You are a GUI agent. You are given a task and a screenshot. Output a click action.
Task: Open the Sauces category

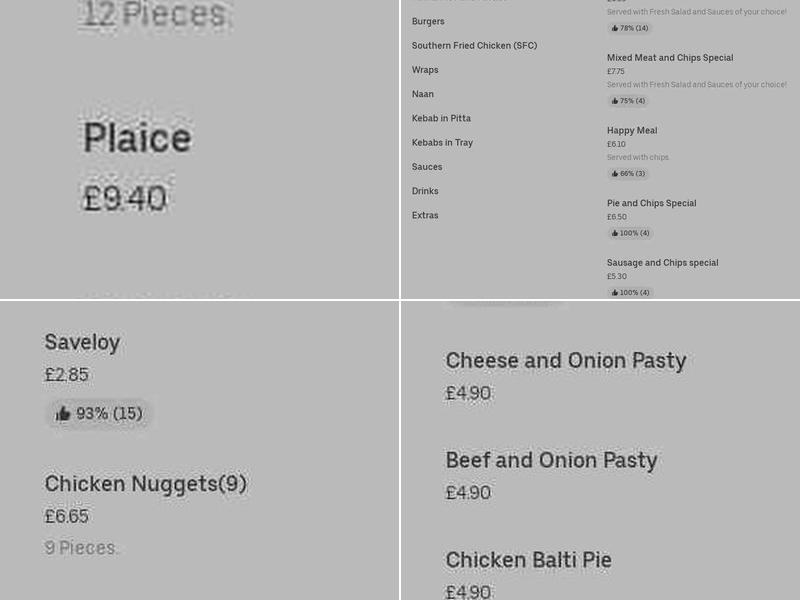coord(427,166)
